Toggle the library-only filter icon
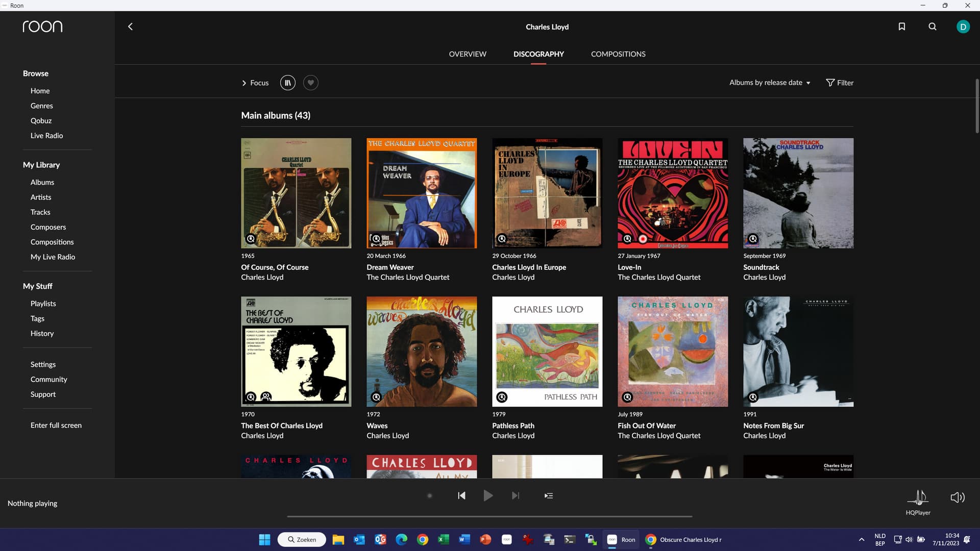The image size is (980, 551). pyautogui.click(x=288, y=83)
